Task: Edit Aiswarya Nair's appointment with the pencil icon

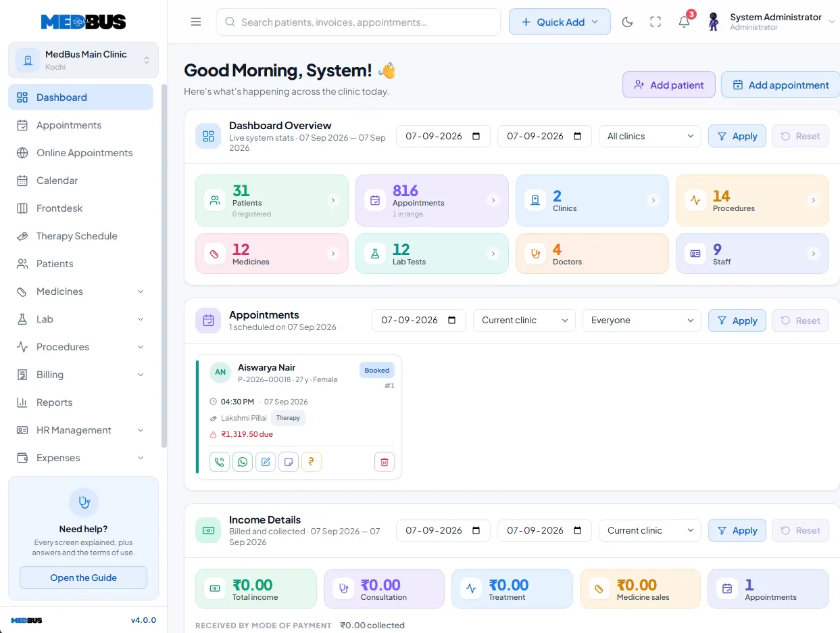Action: point(266,462)
